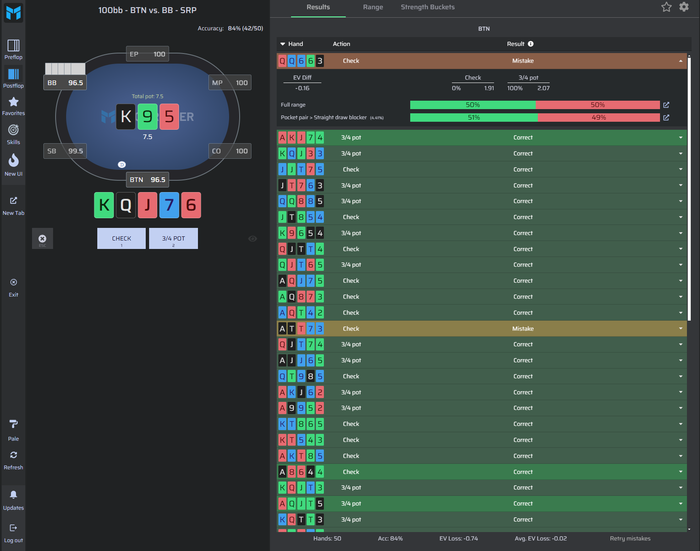Viewport: 700px width, 551px height.
Task: Click the 3/4 POT bet button
Action: [173, 239]
